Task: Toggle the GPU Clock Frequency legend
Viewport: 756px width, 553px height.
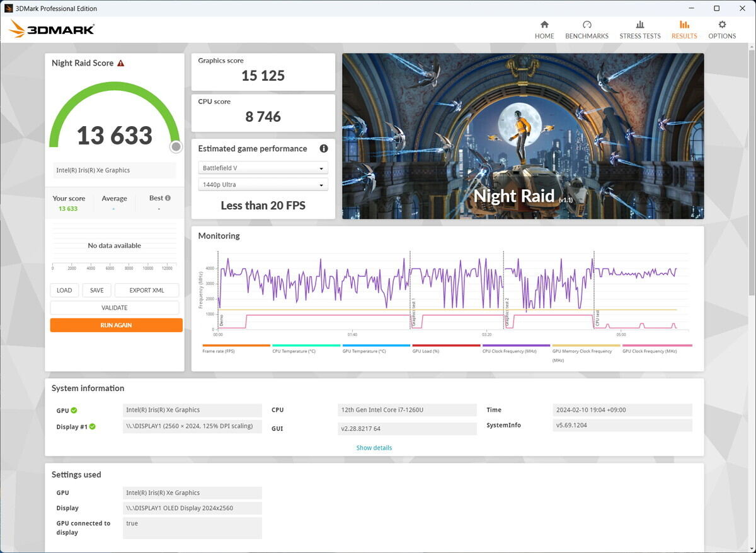Action: pyautogui.click(x=656, y=348)
